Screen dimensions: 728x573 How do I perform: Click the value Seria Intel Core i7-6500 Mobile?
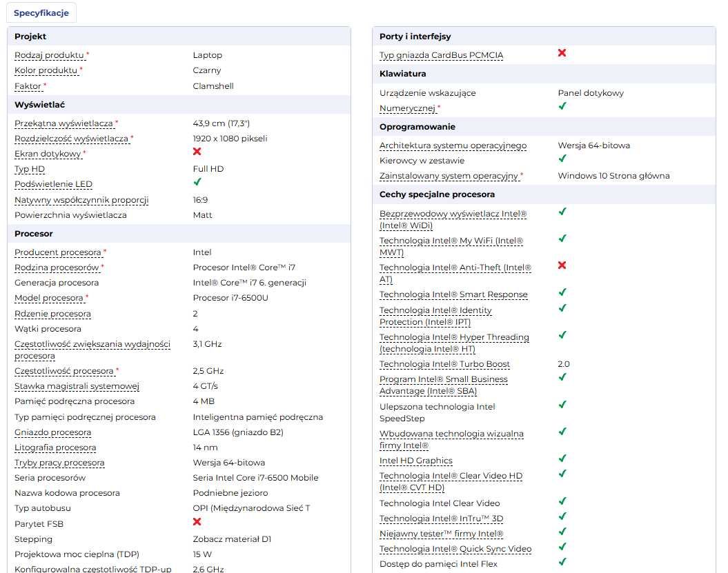pos(255,478)
